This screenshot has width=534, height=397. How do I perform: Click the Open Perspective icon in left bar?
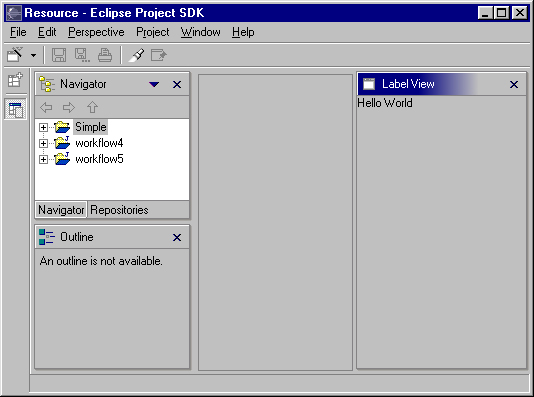(15, 80)
